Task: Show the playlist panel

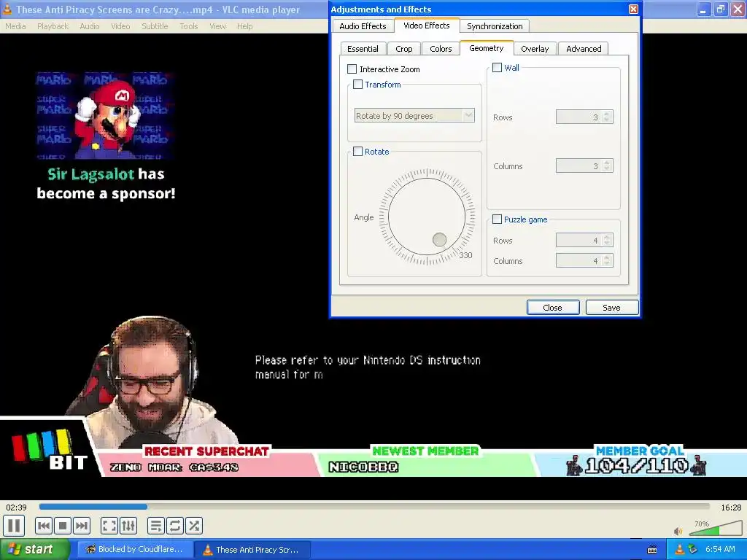Action: [155, 526]
